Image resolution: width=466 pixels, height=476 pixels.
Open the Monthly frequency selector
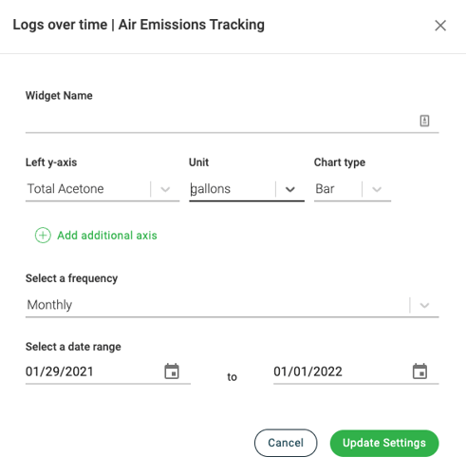(x=232, y=305)
